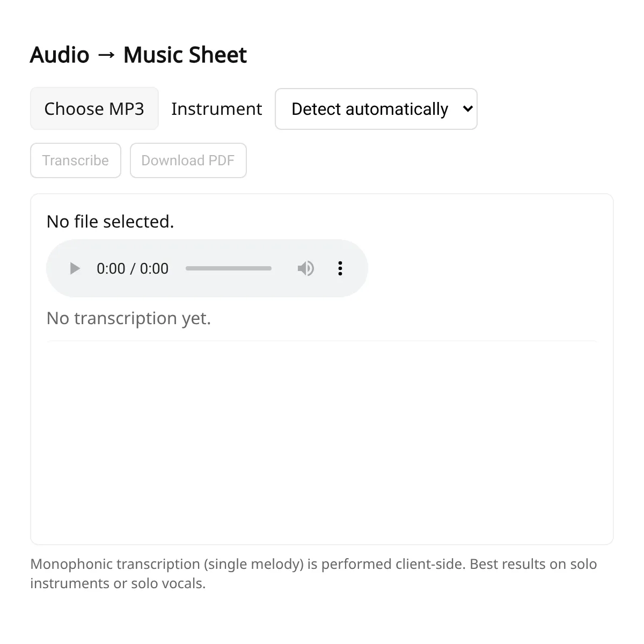
Task: Click the chevron arrow on the instrument selector
Action: (x=467, y=109)
